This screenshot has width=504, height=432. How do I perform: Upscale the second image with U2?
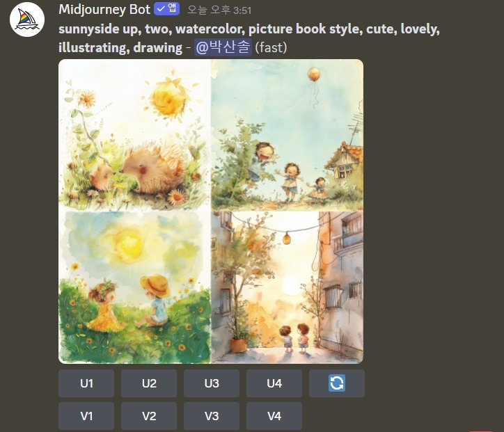(x=149, y=383)
